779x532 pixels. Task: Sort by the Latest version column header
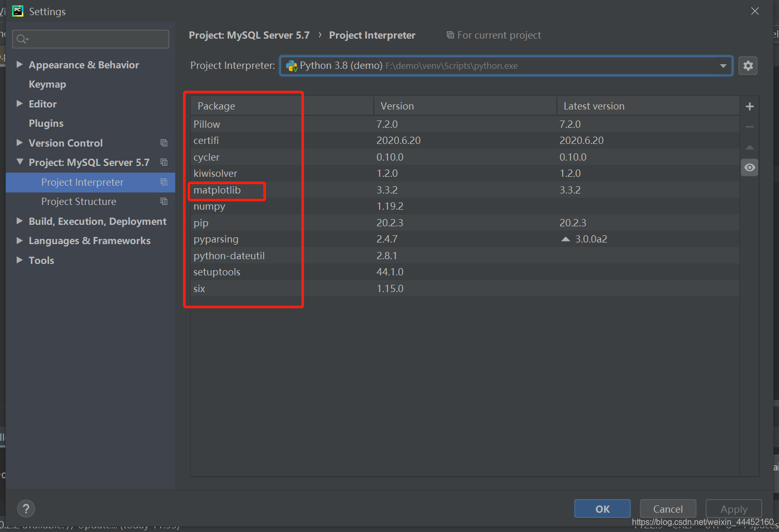(x=648, y=106)
